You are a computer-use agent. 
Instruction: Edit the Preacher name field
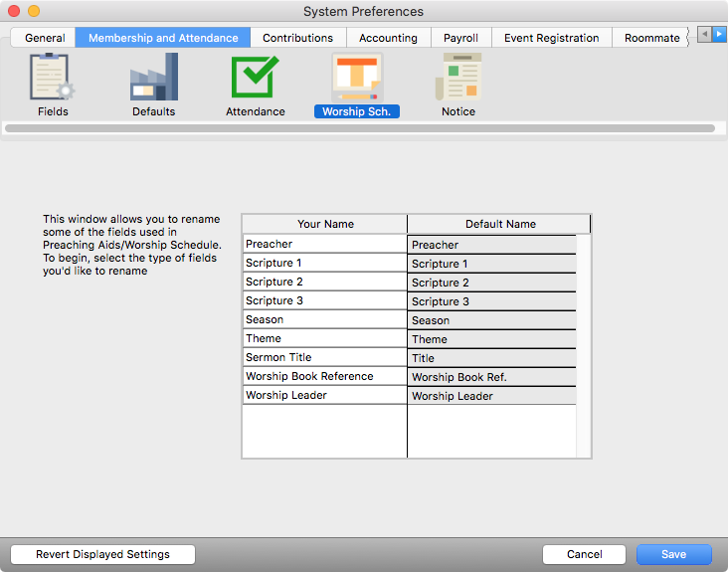point(324,244)
